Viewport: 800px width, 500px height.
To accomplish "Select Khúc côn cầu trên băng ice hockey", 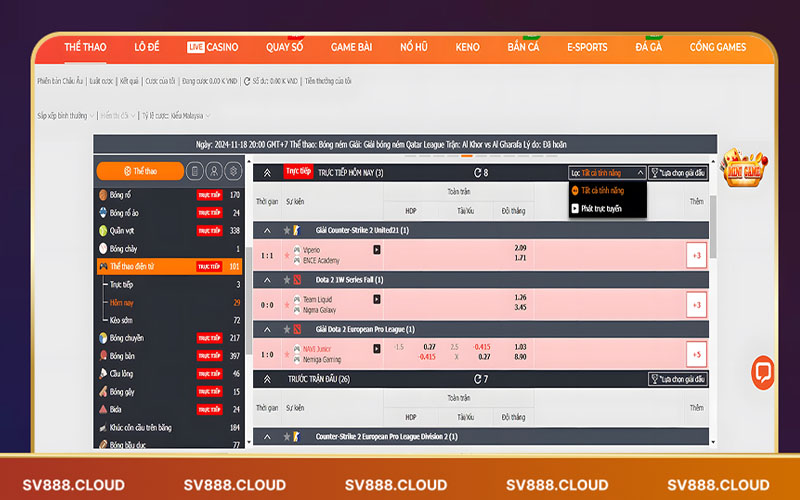I will coord(169,428).
